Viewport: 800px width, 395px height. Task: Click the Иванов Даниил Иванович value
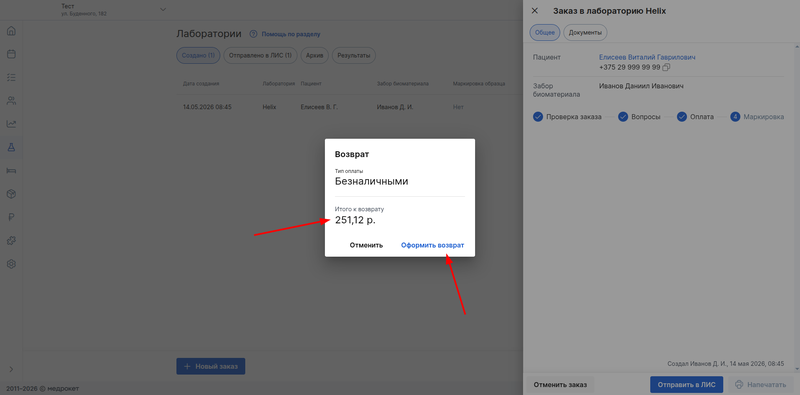pos(641,86)
